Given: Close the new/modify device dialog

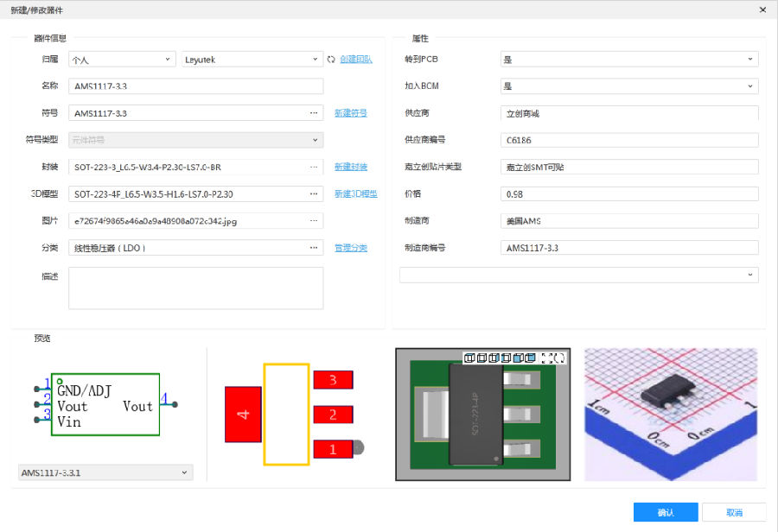Looking at the screenshot, I should point(762,9).
